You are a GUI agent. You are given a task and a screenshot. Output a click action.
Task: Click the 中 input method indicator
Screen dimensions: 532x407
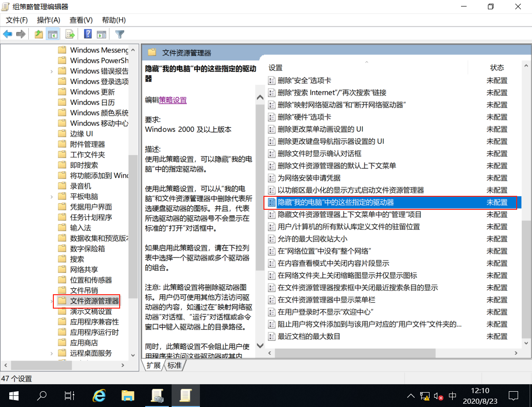pyautogui.click(x=452, y=396)
